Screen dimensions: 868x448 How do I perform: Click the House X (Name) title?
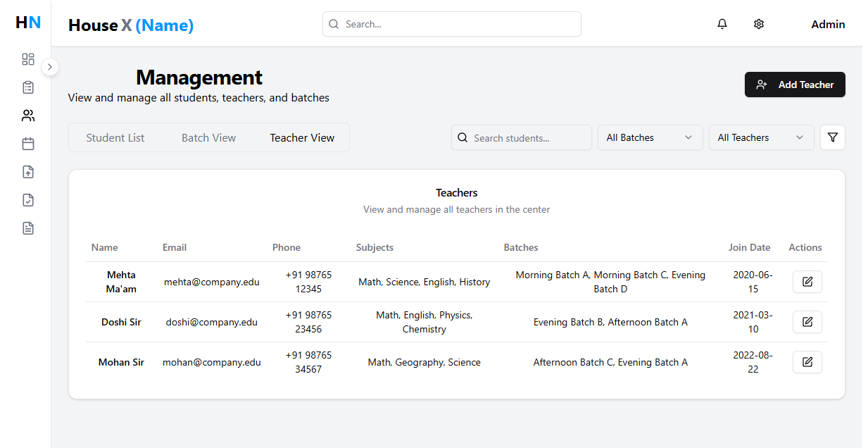tap(131, 25)
